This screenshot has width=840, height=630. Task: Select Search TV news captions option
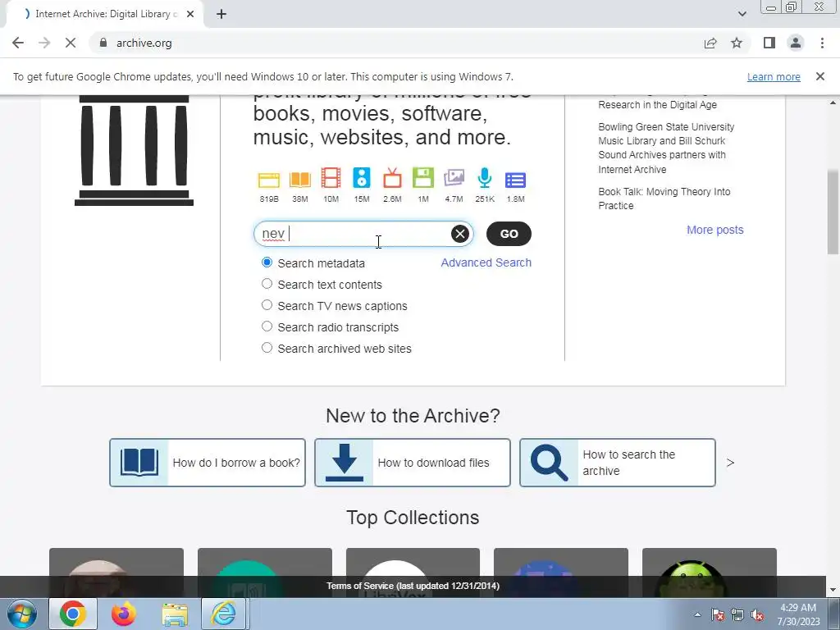click(267, 305)
